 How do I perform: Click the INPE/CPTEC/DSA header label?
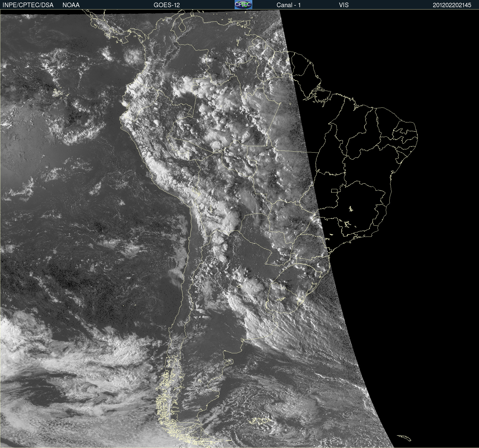(x=28, y=5)
